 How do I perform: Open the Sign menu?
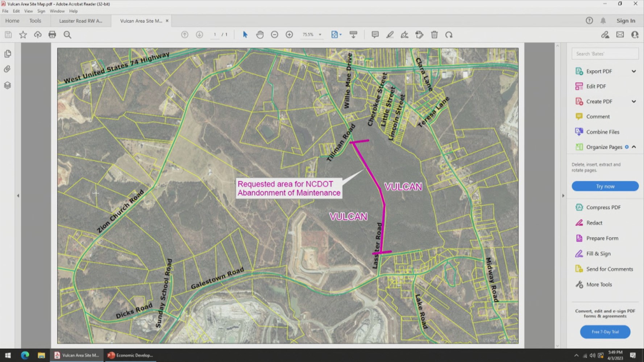(x=41, y=11)
